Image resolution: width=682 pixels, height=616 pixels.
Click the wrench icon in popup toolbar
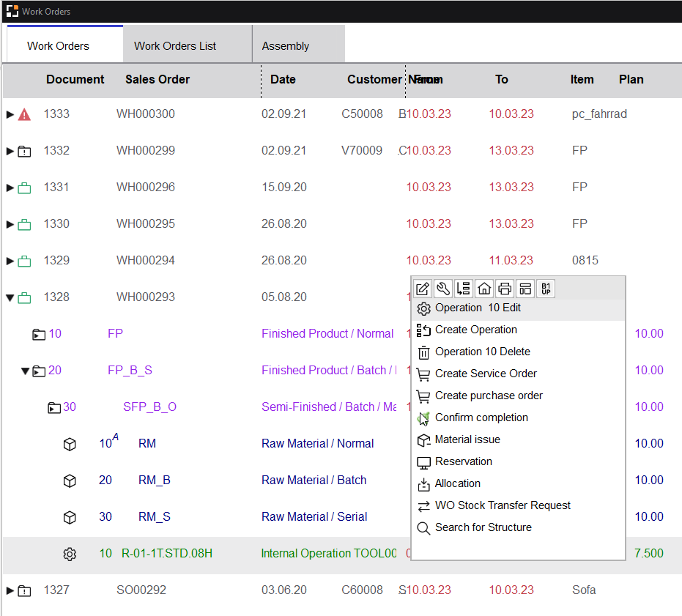coord(443,289)
